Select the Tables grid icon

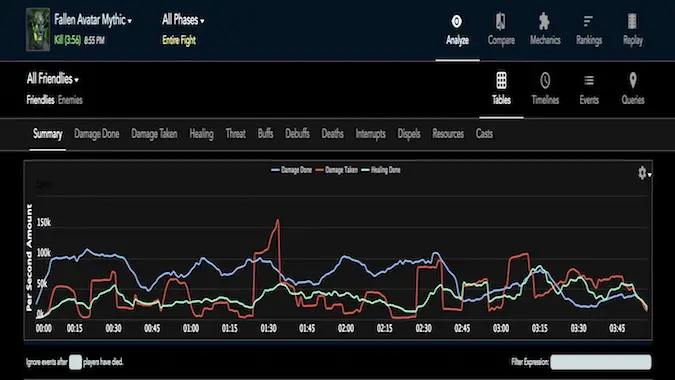tap(501, 80)
